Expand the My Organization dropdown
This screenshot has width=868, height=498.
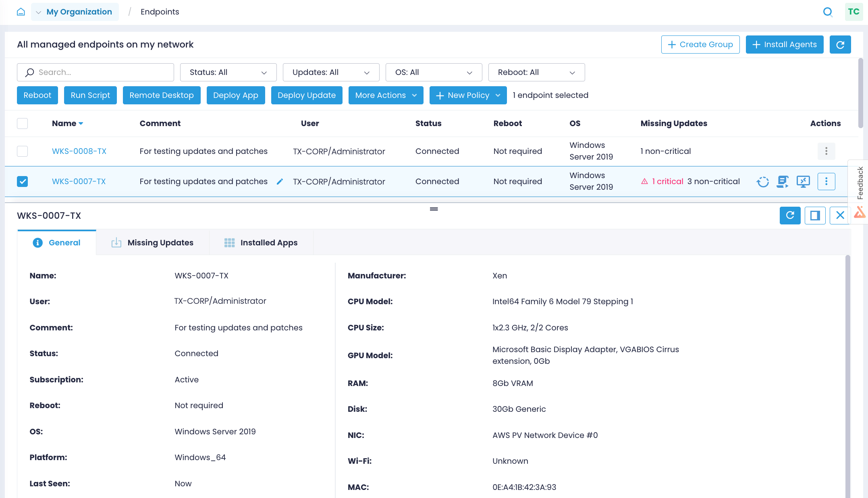point(75,12)
